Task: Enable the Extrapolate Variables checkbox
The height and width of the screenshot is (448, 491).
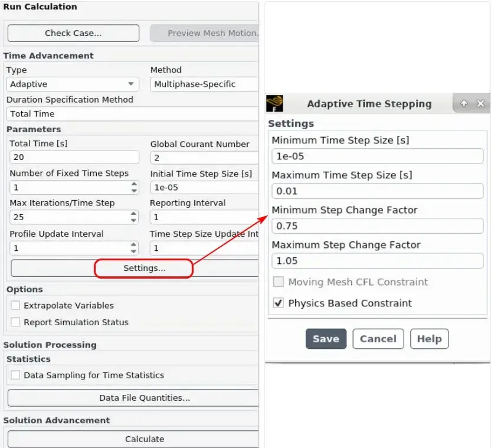Action: point(15,305)
